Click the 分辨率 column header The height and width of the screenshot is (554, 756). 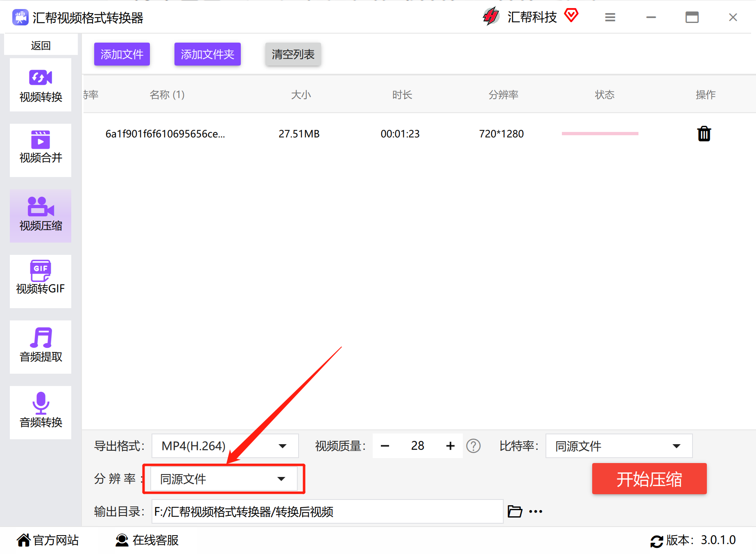pyautogui.click(x=503, y=95)
